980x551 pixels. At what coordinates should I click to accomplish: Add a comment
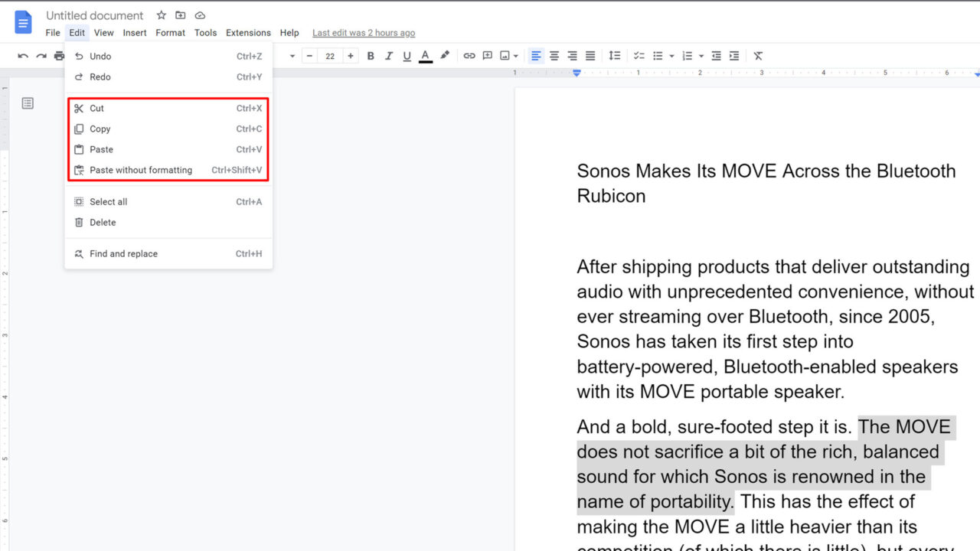pyautogui.click(x=488, y=55)
